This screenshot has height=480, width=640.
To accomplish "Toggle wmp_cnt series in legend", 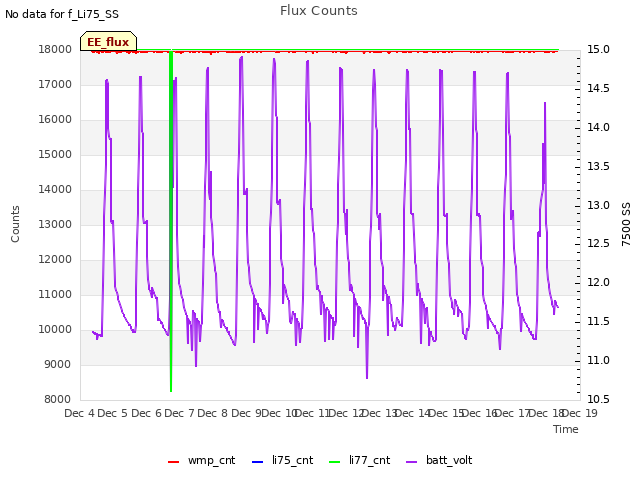I will click(x=202, y=460).
